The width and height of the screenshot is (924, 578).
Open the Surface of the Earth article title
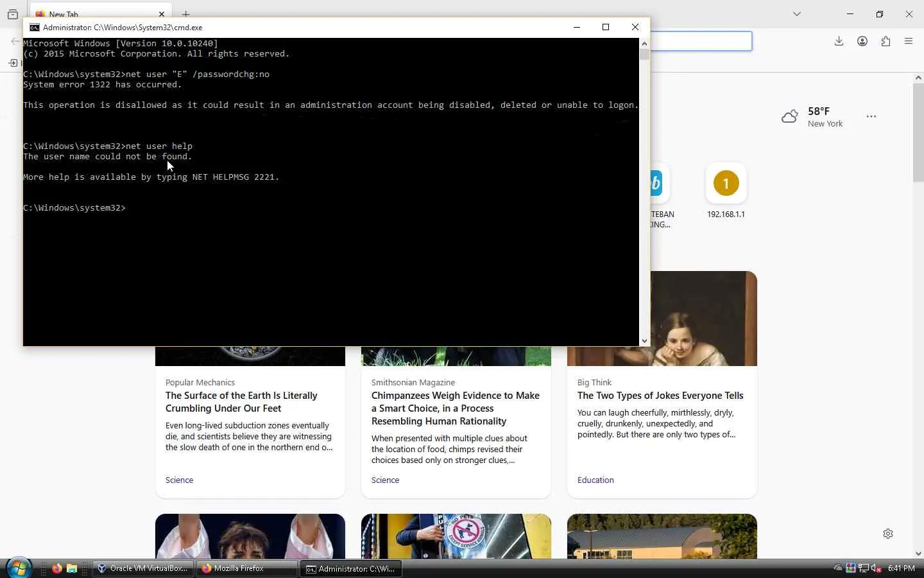pos(241,402)
